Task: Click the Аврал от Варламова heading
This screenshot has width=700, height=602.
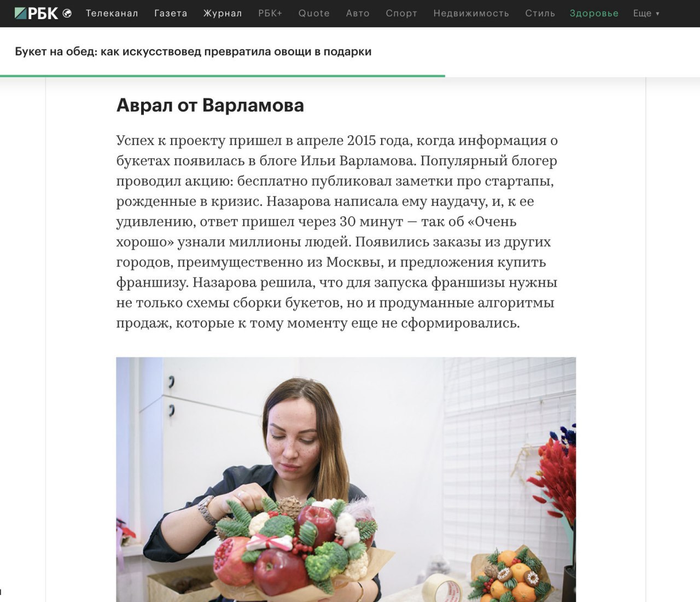Action: coord(210,105)
